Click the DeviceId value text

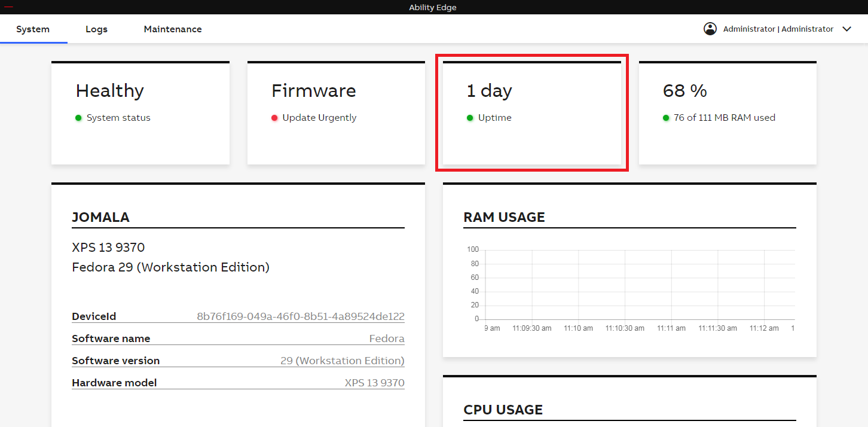pyautogui.click(x=301, y=316)
